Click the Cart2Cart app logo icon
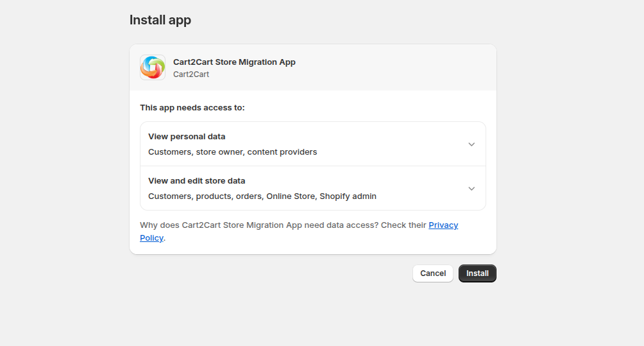Viewport: 644px width, 346px height. (153, 67)
